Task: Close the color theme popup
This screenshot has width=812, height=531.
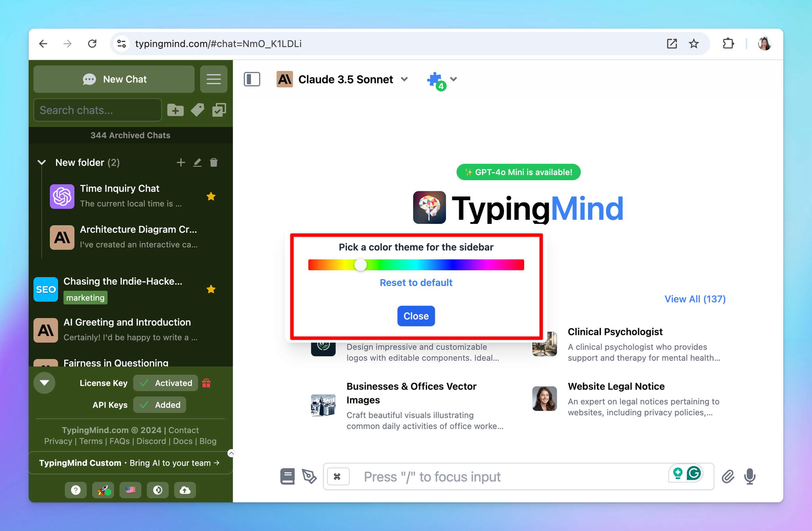Action: tap(416, 316)
